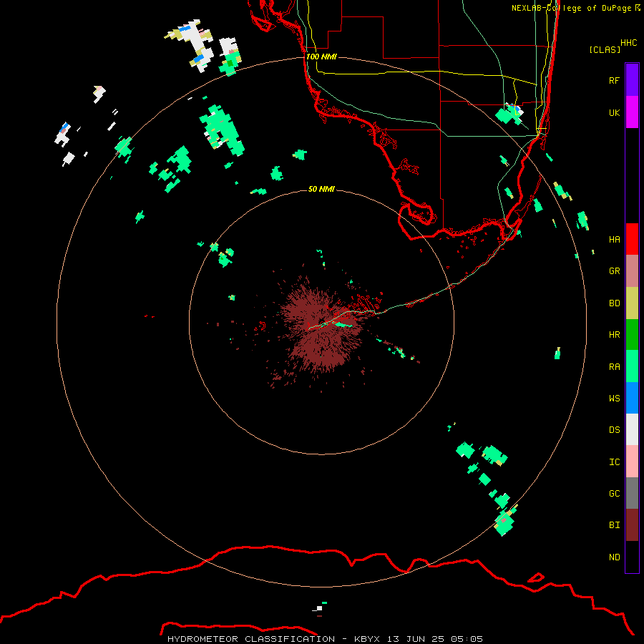Image resolution: width=644 pixels, height=644 pixels.
Task: Click the IC legend label
Action: click(x=614, y=462)
